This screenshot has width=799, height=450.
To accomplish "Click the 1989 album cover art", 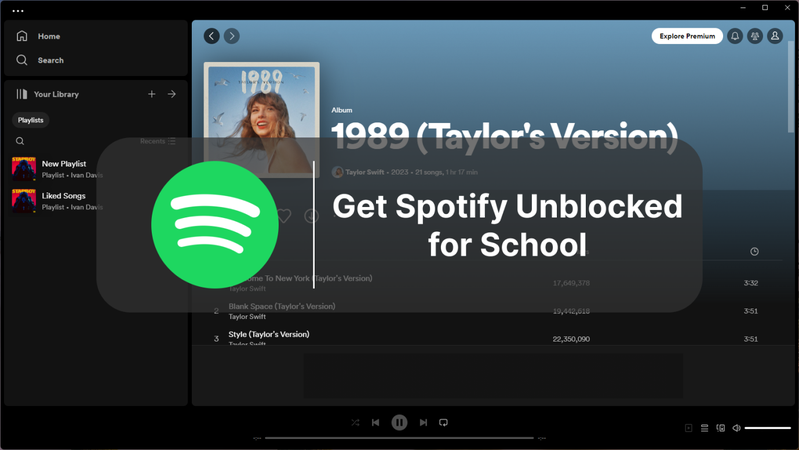I will point(261,119).
